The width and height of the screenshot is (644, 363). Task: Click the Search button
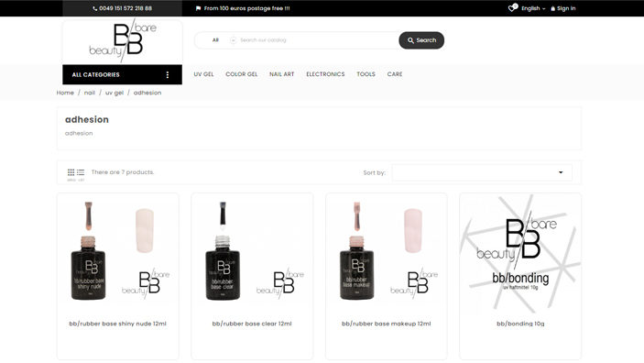tap(421, 40)
